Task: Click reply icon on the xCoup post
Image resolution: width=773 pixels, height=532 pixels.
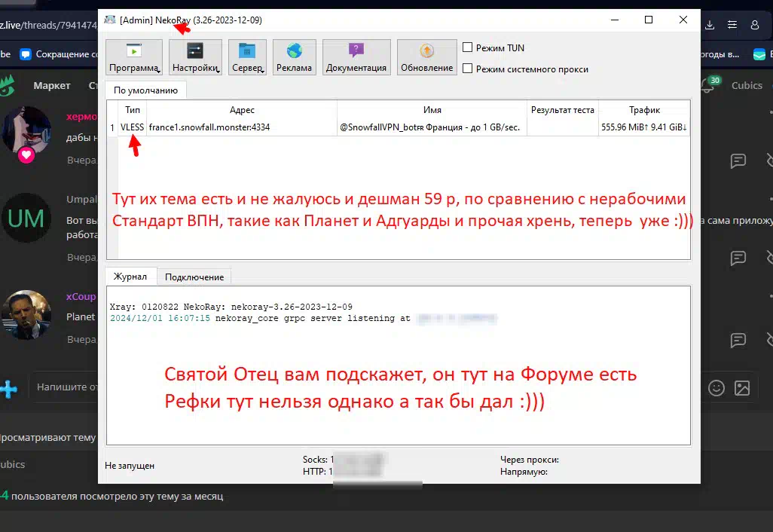Action: (x=738, y=340)
